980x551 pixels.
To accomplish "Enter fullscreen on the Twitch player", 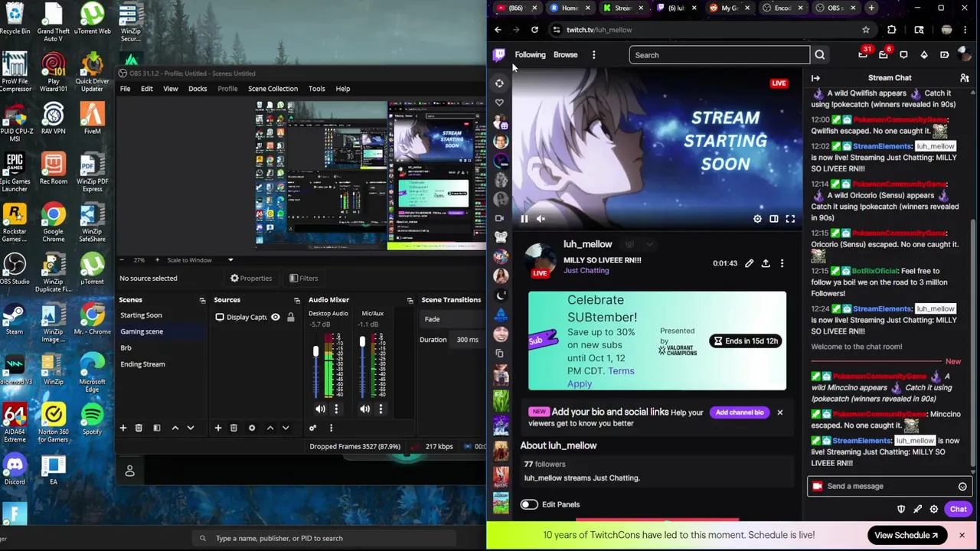I will coord(790,219).
